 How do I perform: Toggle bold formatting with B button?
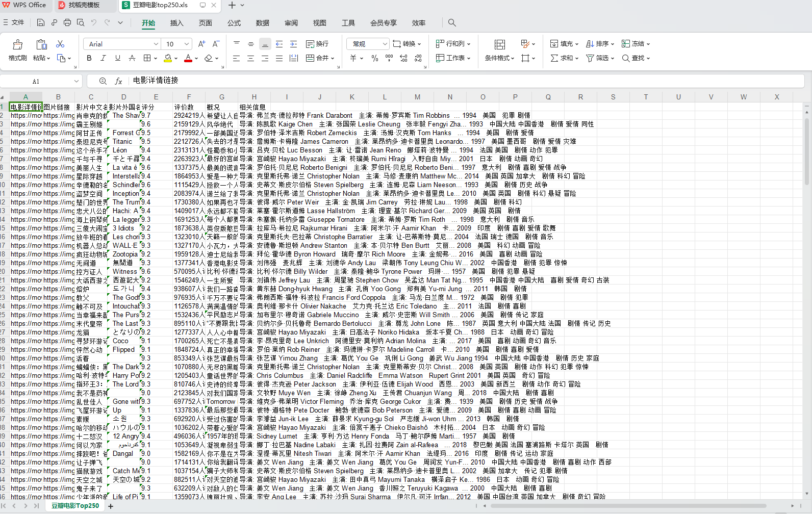tap(89, 58)
